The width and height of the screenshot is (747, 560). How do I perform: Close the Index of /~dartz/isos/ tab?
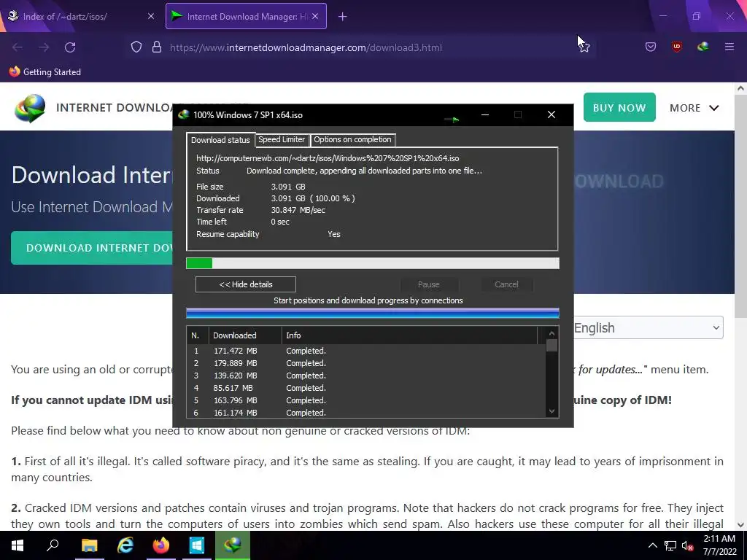click(151, 16)
